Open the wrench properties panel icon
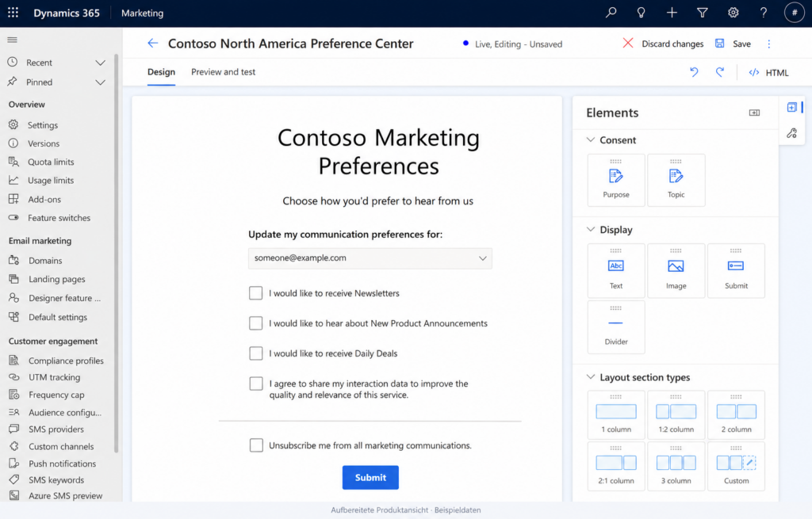Image resolution: width=812 pixels, height=519 pixels. (x=792, y=133)
